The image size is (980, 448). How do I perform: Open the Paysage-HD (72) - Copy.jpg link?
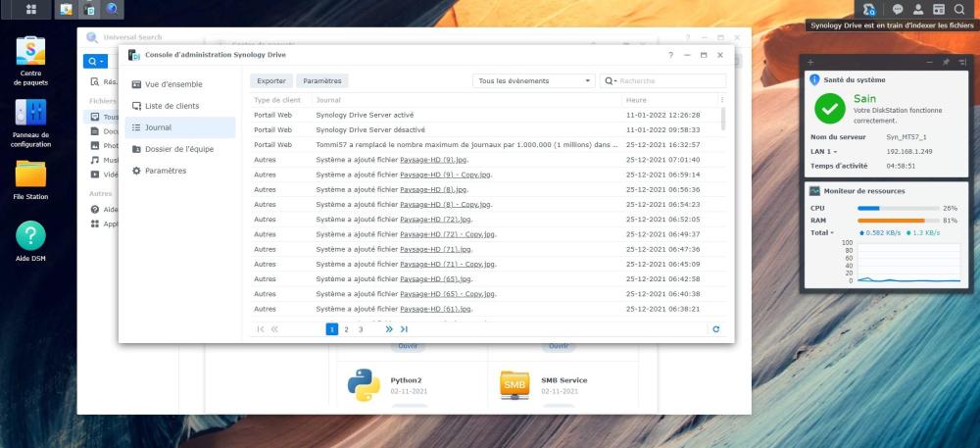(448, 234)
